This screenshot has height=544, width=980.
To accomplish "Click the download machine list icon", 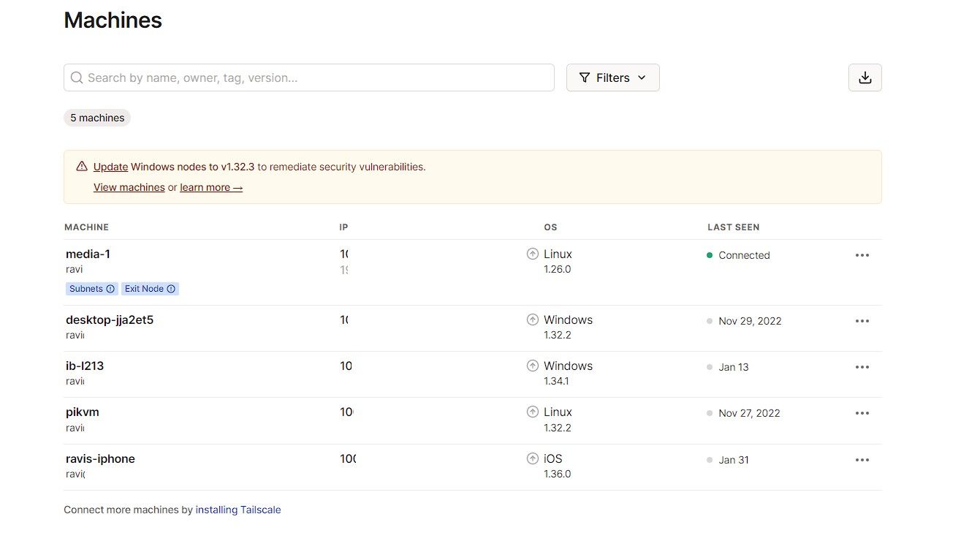I will click(x=865, y=77).
